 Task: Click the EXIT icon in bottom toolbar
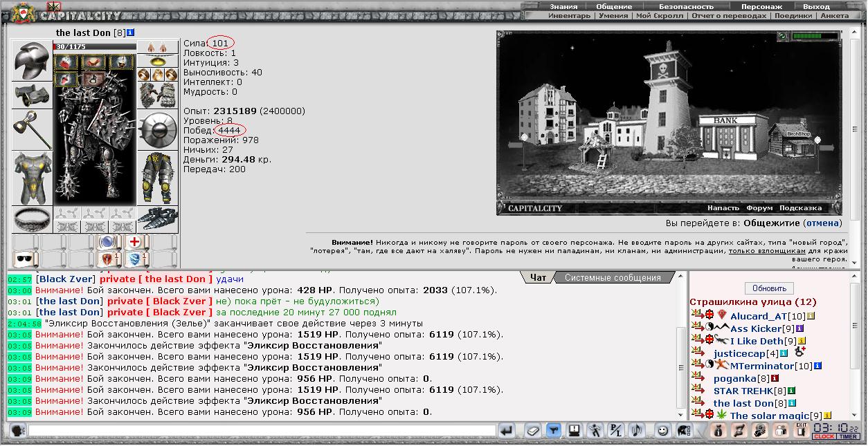802,430
